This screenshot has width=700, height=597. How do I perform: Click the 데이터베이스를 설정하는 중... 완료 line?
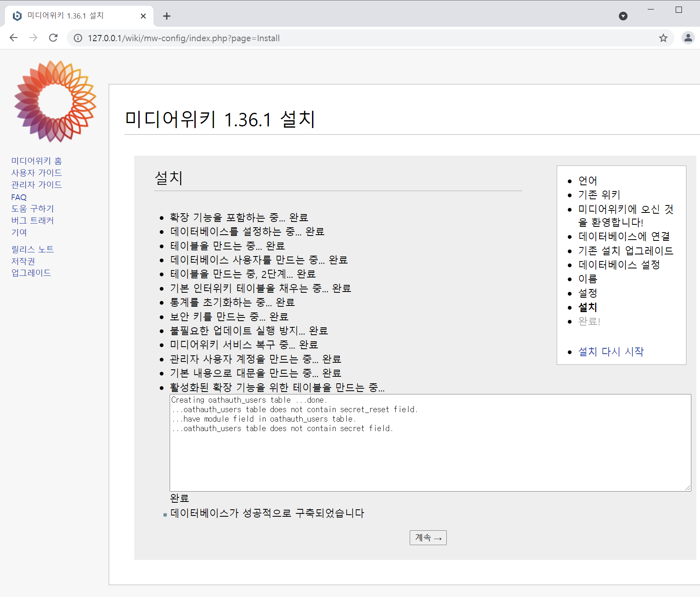pyautogui.click(x=247, y=231)
